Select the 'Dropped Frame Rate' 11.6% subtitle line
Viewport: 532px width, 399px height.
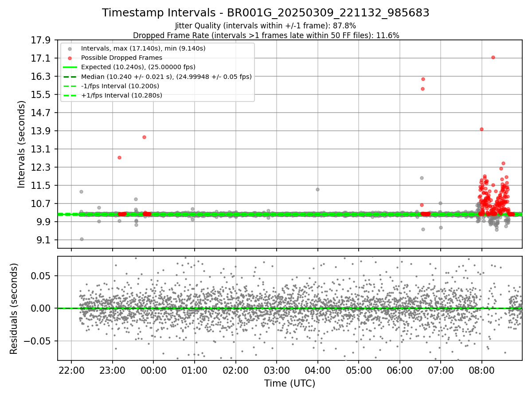266,35
